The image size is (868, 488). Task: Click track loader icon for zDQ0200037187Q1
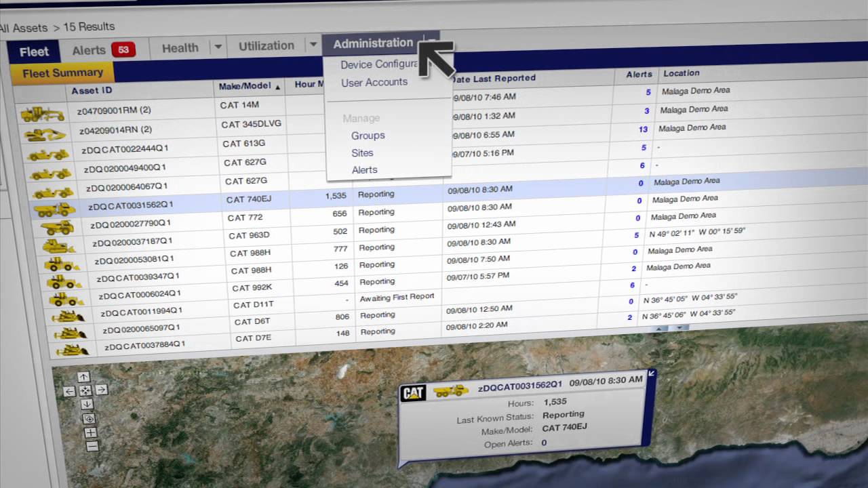pos(59,246)
